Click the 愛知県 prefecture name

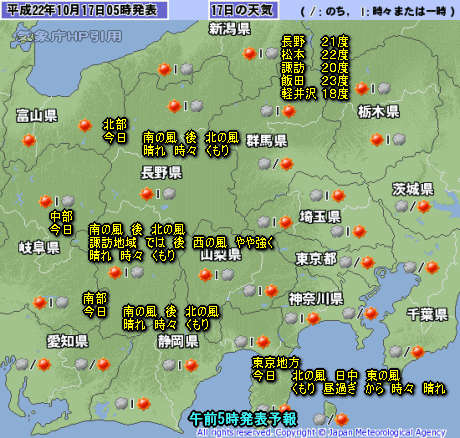click(x=68, y=341)
